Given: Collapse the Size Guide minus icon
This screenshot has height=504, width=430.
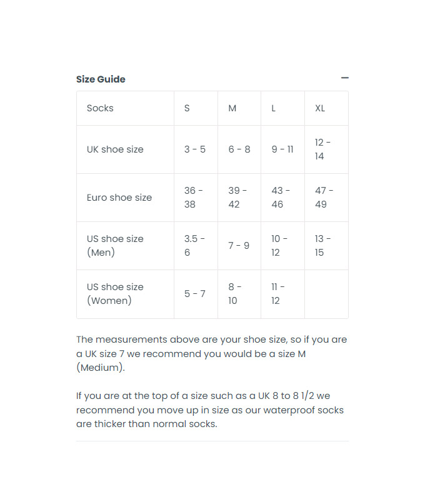Looking at the screenshot, I should click(x=344, y=78).
